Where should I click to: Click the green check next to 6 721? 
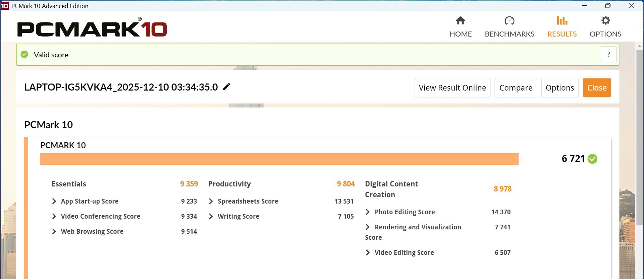pyautogui.click(x=593, y=159)
